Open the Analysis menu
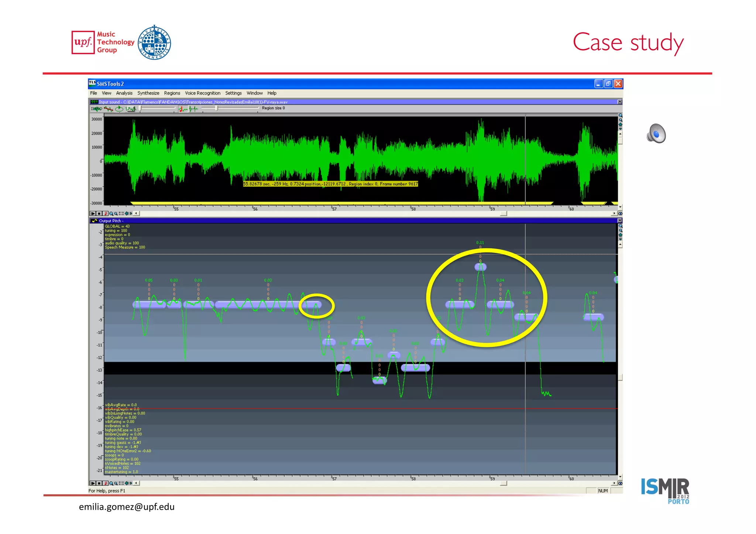 [x=124, y=93]
